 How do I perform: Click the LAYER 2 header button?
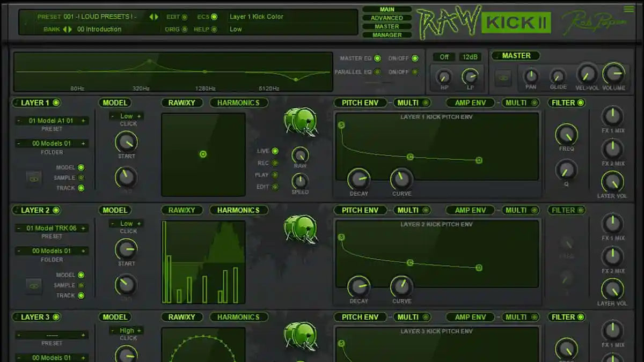coord(35,210)
